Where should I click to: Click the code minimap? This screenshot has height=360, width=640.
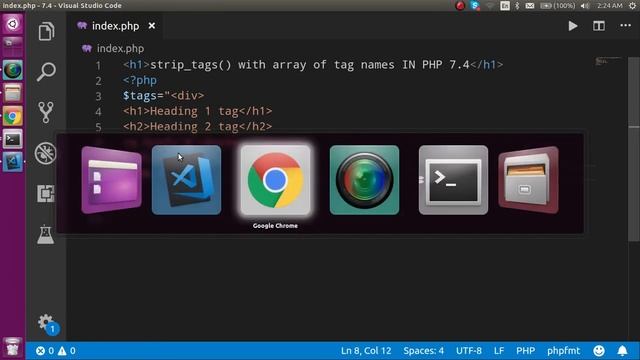(x=608, y=62)
